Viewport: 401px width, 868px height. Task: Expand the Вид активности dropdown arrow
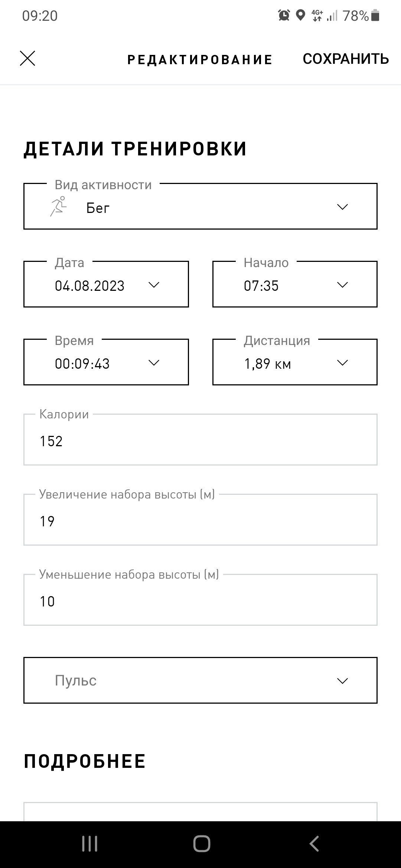pos(342,207)
